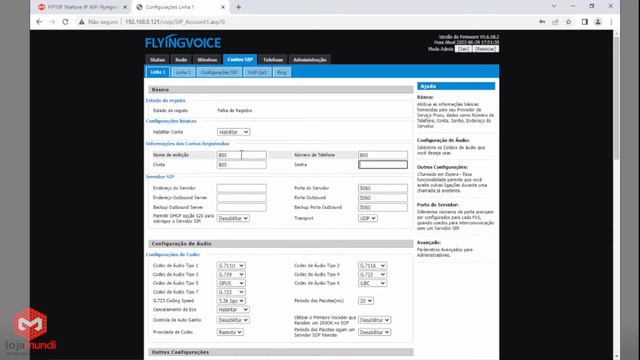Open the Utilizar o Primeiro Vocoder dropdown
Viewport: 640px width, 360px height.
tap(374, 320)
